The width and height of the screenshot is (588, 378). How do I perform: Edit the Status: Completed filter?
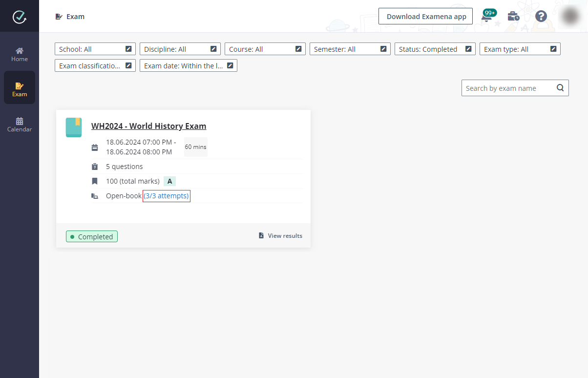(468, 49)
